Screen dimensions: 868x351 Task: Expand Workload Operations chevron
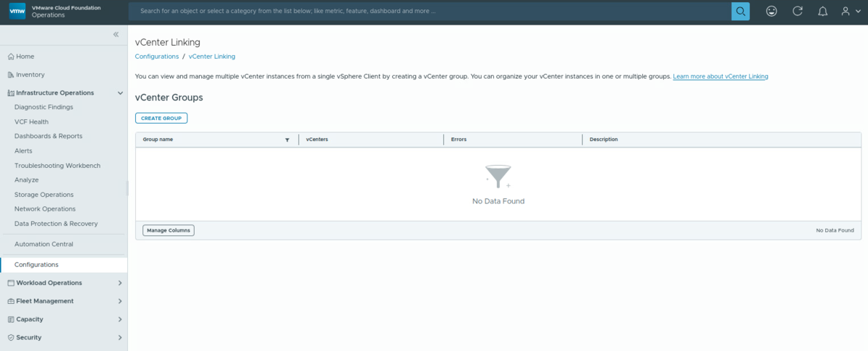120,283
